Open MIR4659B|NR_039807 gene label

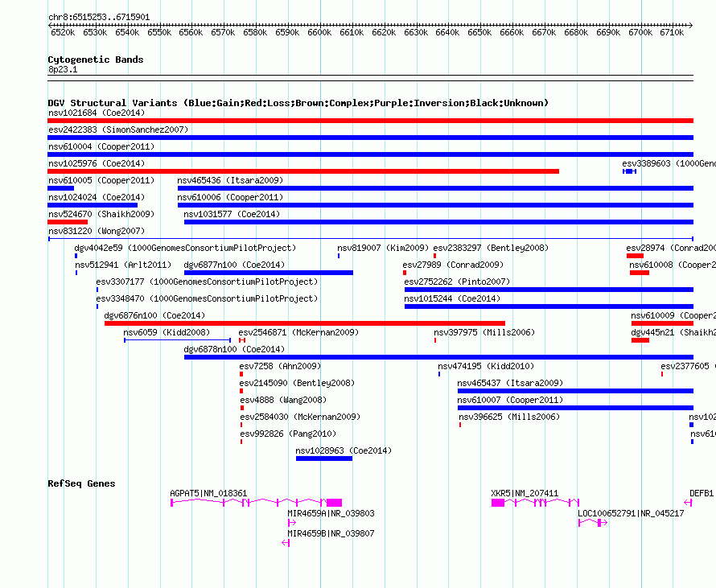pos(331,533)
